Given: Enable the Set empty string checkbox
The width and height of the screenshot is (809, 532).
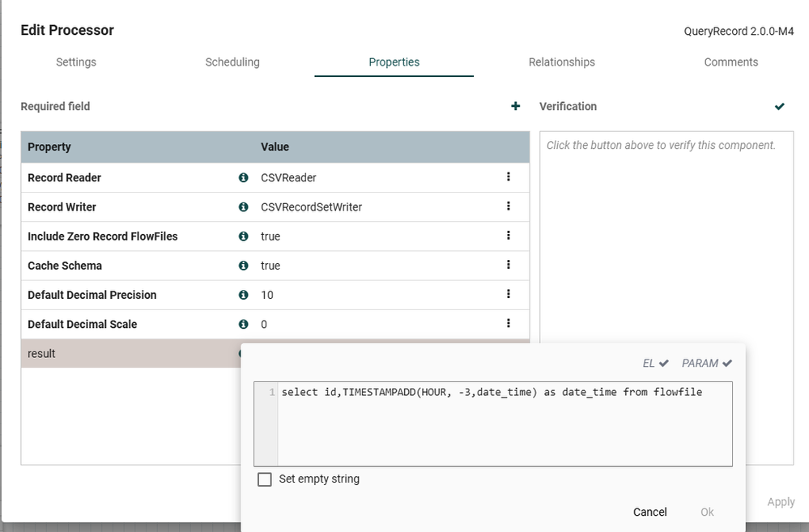Looking at the screenshot, I should pos(265,479).
